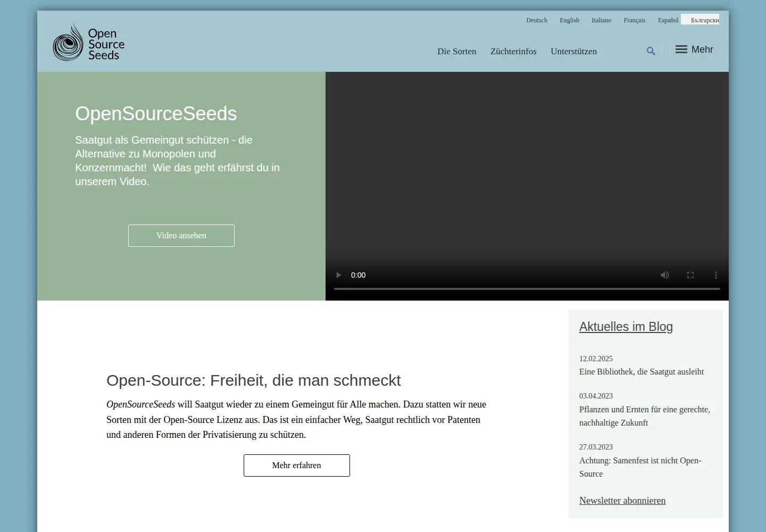Viewport: 766px width, 532px height.
Task: Click the Open Source Seeds spiral logo
Action: pos(88,41)
